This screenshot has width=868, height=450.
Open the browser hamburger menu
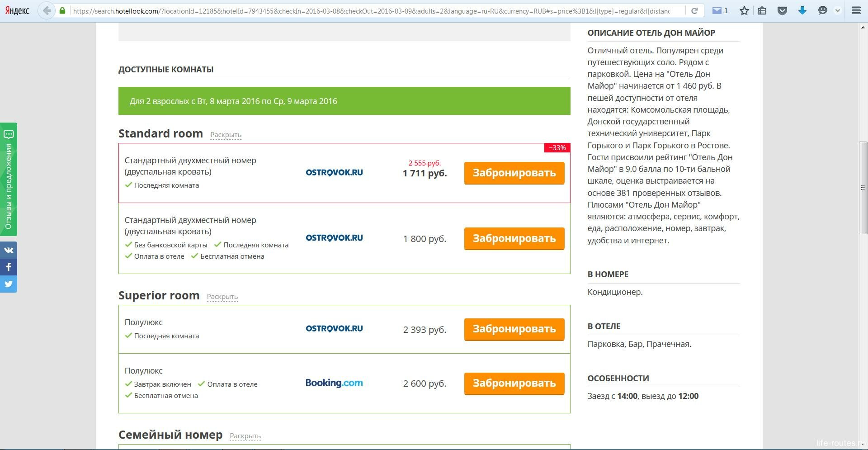coord(856,11)
